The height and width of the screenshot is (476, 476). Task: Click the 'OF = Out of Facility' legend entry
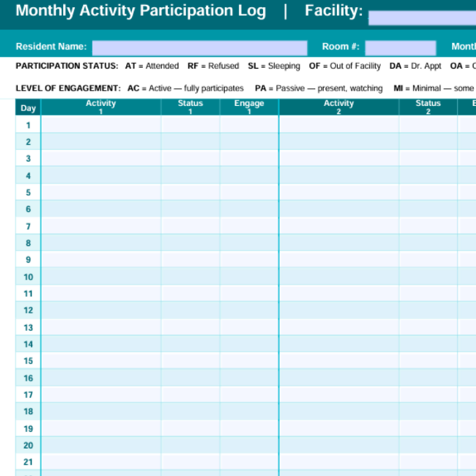point(345,66)
